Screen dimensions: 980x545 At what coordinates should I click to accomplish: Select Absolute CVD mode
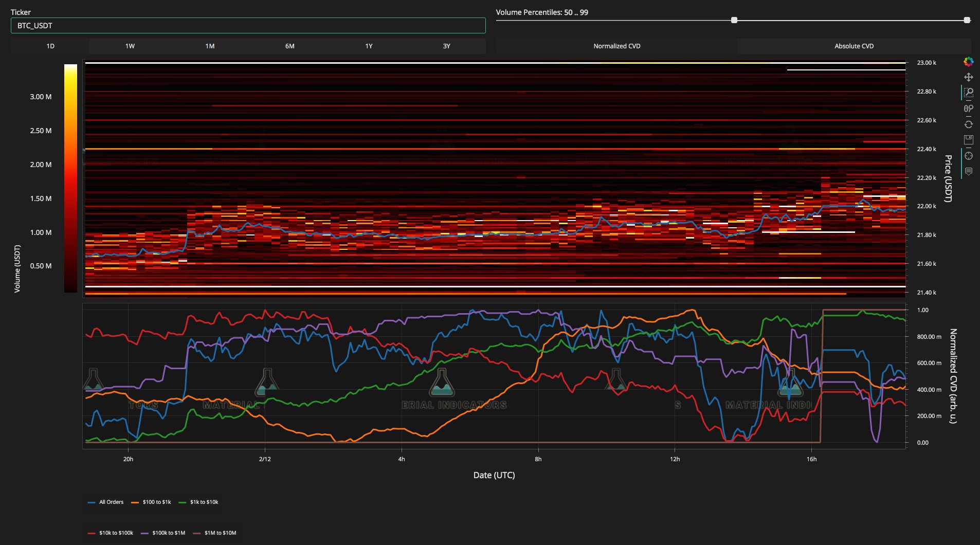(854, 46)
